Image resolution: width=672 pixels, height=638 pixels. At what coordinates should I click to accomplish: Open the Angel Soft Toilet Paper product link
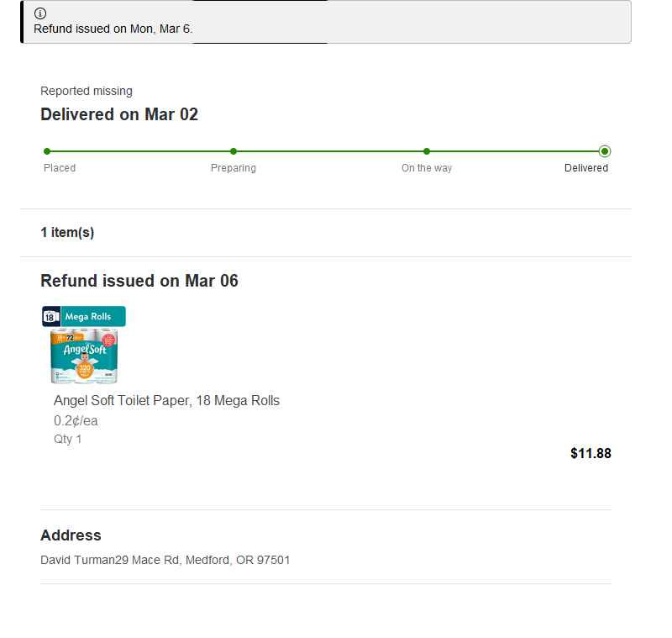tap(166, 400)
